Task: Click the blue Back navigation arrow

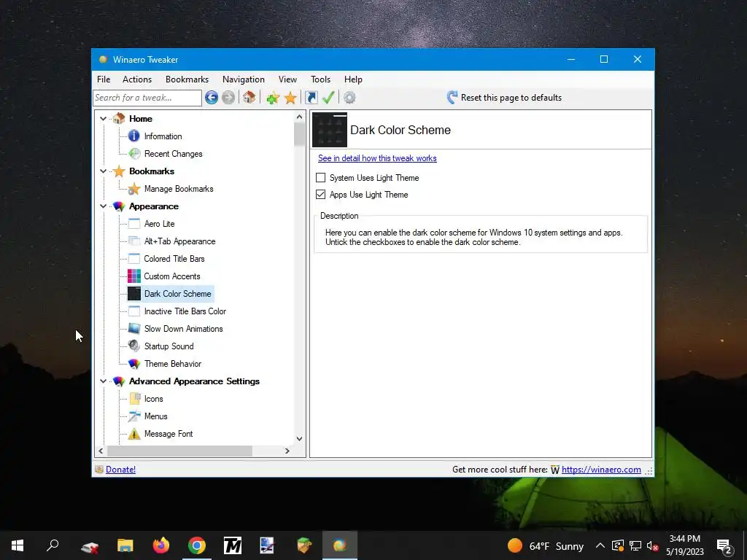Action: coord(212,98)
